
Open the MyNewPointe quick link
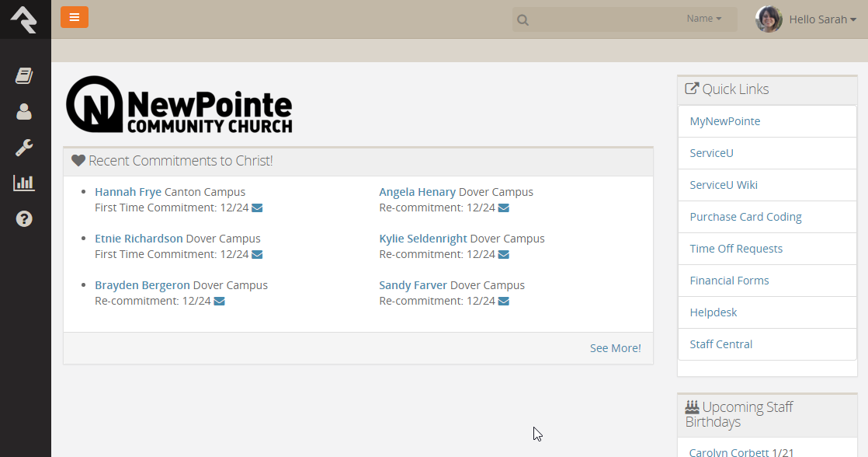[724, 121]
